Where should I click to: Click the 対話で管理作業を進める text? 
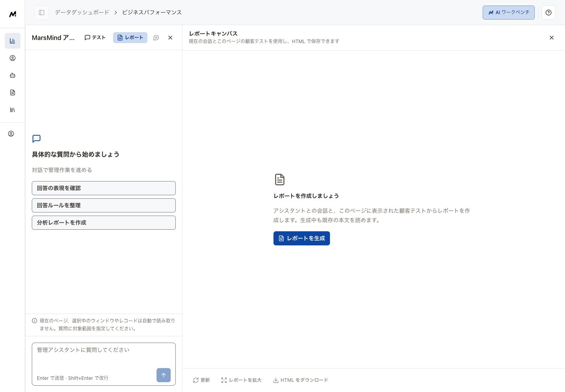(62, 170)
